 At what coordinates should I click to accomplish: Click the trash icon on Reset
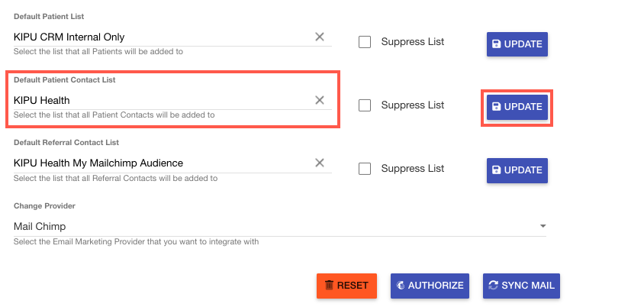click(329, 286)
